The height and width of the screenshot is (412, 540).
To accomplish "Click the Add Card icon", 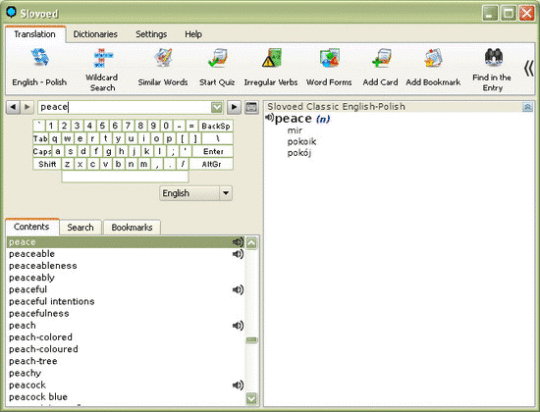I will [x=380, y=67].
